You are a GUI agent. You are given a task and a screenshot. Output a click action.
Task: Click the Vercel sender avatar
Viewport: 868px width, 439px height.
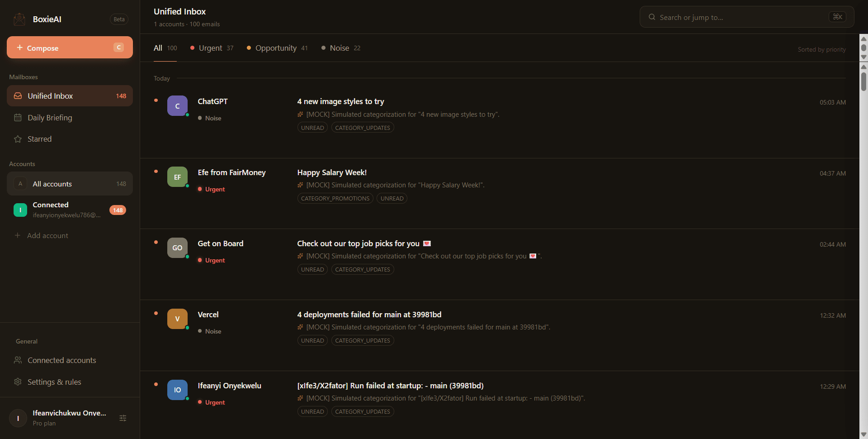[177, 319]
